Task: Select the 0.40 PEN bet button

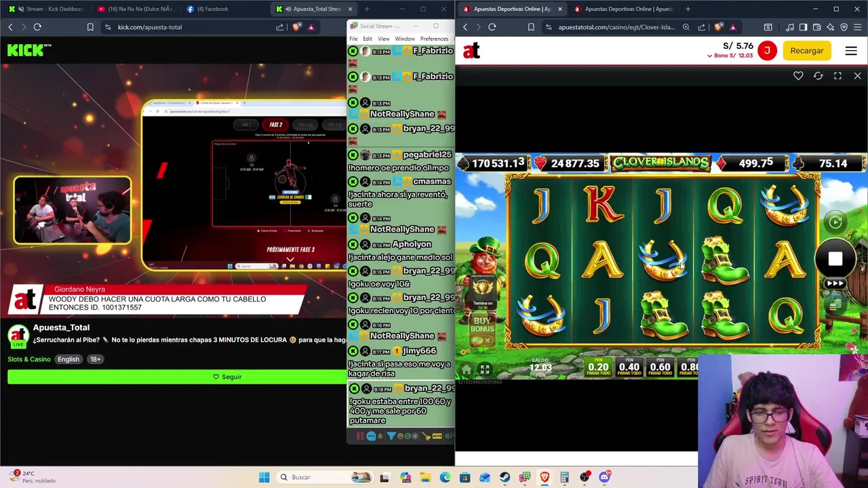Action: (x=629, y=367)
